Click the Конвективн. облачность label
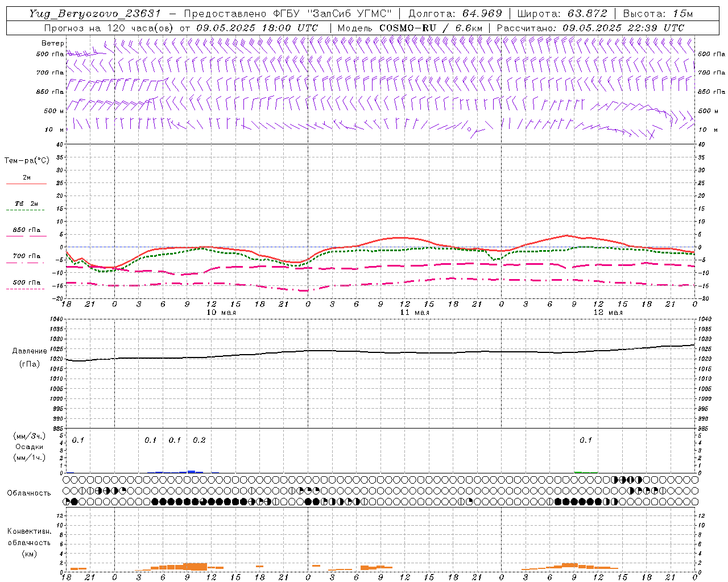 [x=29, y=537]
